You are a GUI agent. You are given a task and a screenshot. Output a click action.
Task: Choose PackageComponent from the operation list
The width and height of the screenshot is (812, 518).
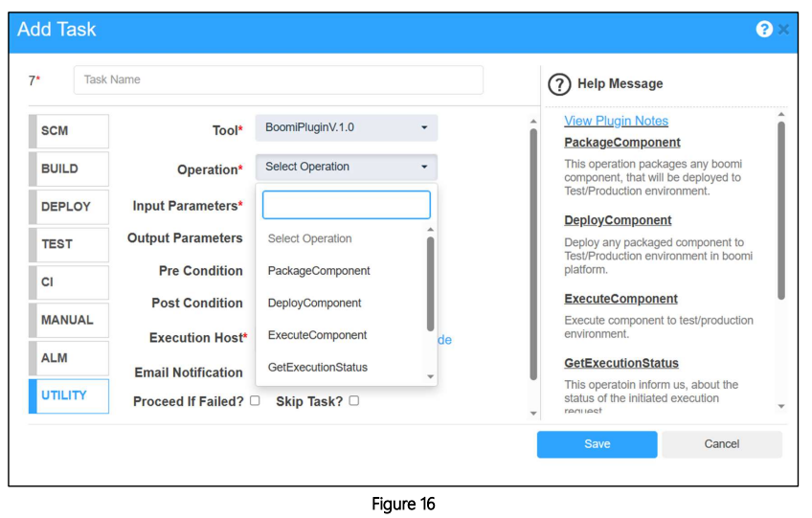coord(319,271)
